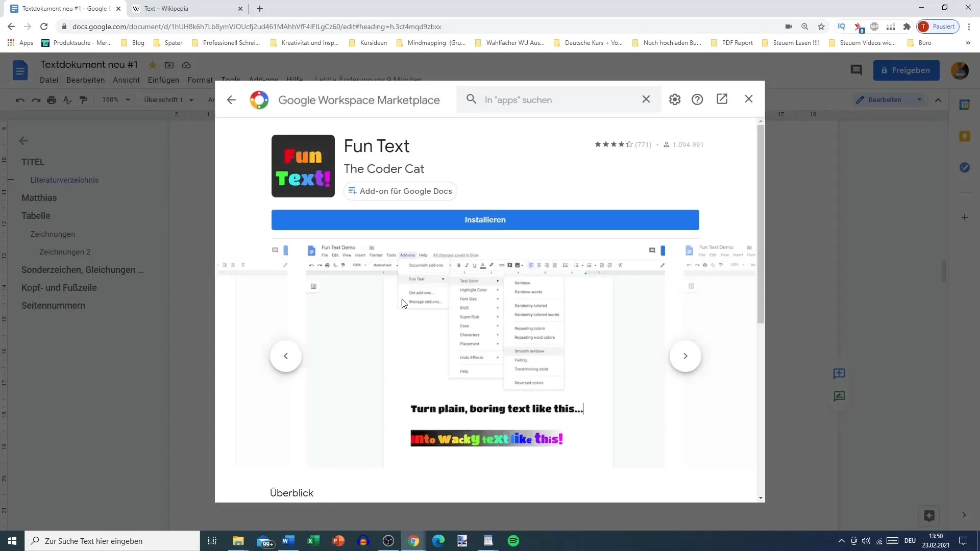980x551 pixels.
Task: Click the search magnifier icon in Marketplace
Action: pos(471,99)
